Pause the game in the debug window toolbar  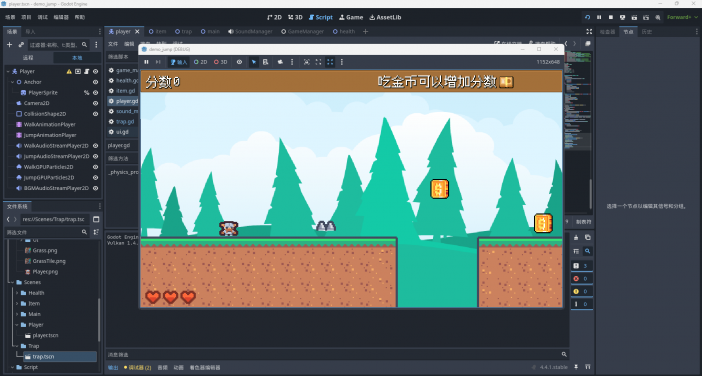point(146,62)
